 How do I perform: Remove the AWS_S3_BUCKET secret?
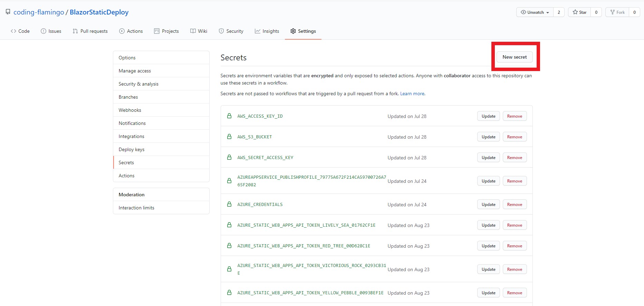pos(515,137)
